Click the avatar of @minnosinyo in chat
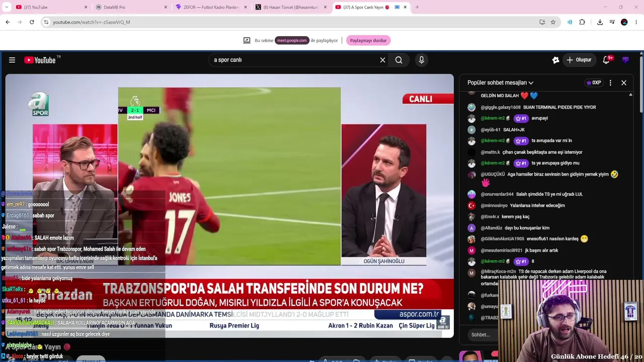 [x=471, y=205]
